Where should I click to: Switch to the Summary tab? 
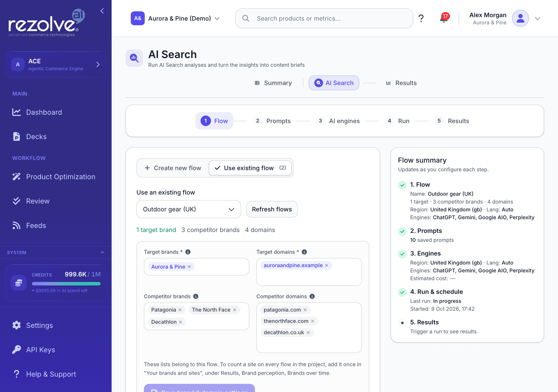click(273, 83)
